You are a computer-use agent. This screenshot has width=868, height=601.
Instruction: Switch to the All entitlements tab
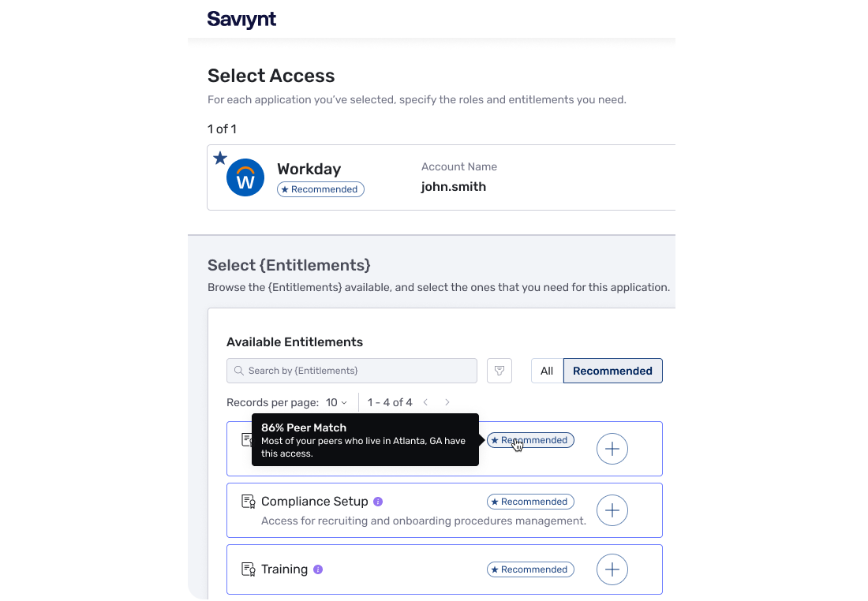click(546, 371)
